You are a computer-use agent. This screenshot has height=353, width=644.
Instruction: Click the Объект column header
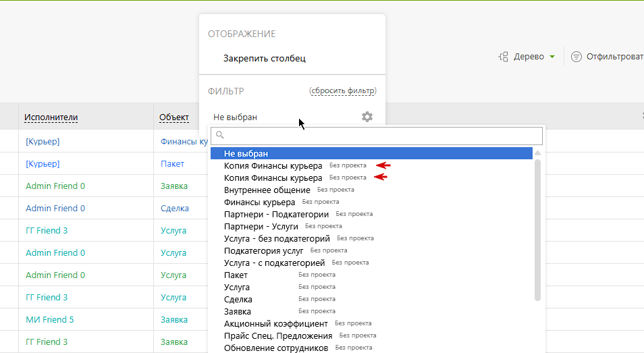[174, 117]
